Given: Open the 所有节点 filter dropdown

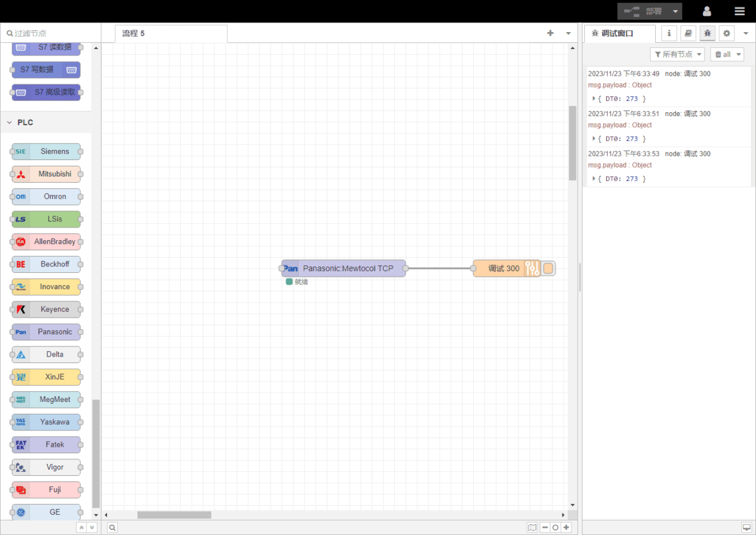Looking at the screenshot, I should (x=677, y=55).
